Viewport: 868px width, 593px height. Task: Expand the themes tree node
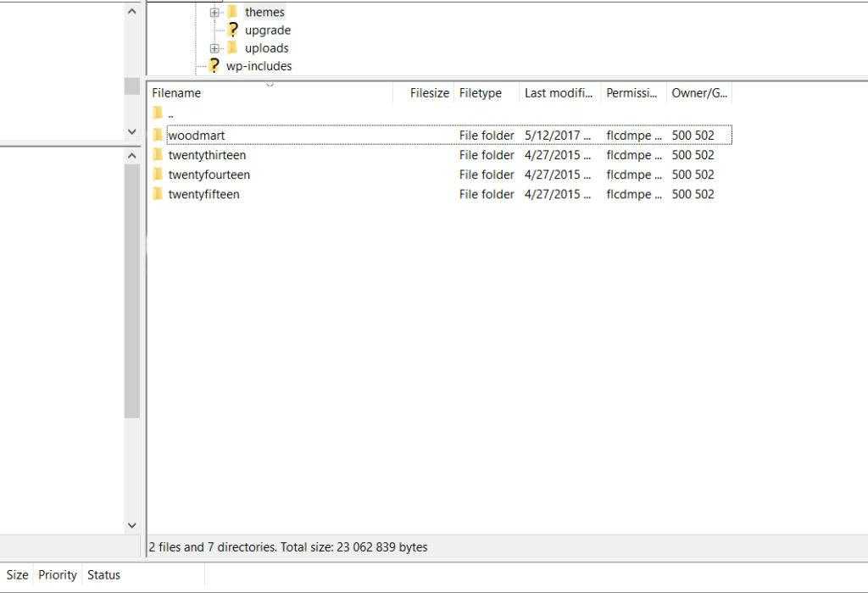click(x=214, y=12)
